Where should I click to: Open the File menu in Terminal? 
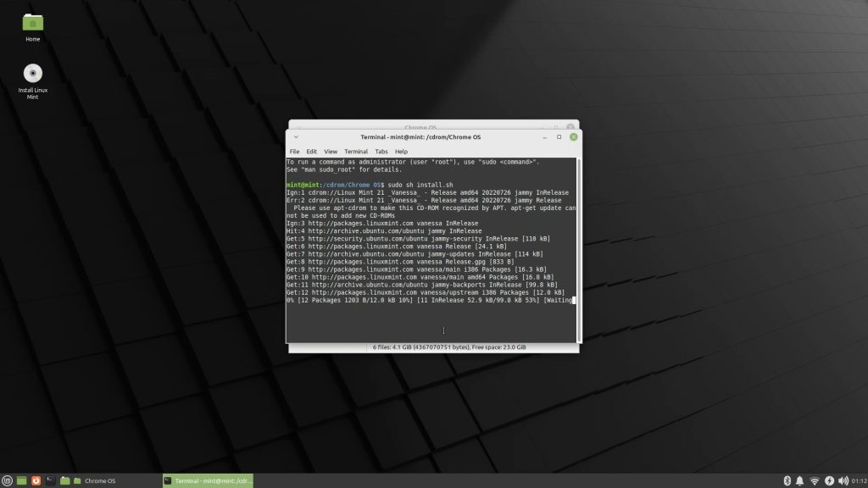pyautogui.click(x=294, y=152)
